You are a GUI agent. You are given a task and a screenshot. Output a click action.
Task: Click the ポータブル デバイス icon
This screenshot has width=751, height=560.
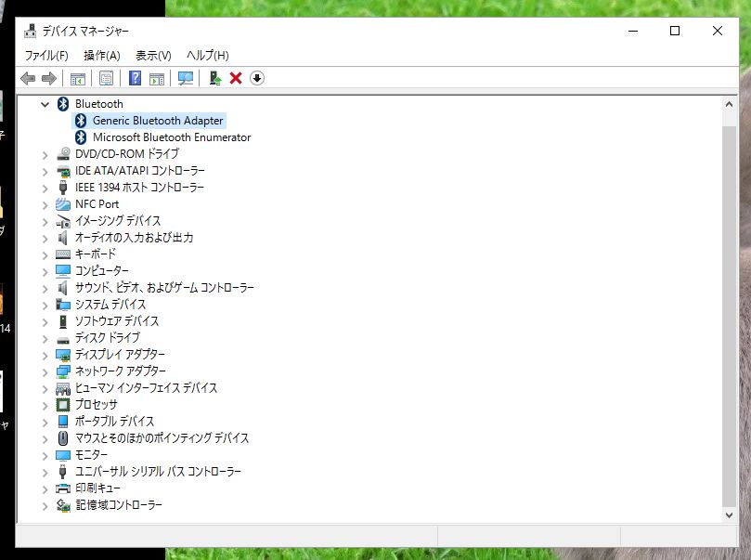point(63,421)
